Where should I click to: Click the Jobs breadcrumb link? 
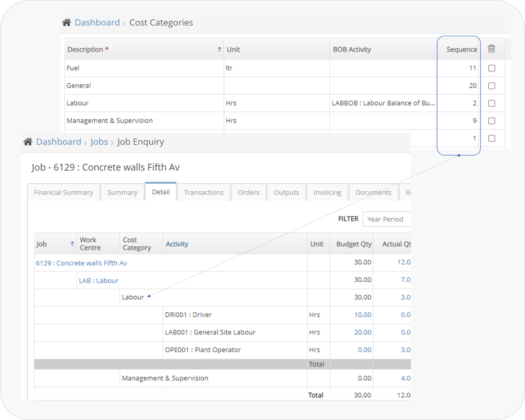(x=99, y=142)
